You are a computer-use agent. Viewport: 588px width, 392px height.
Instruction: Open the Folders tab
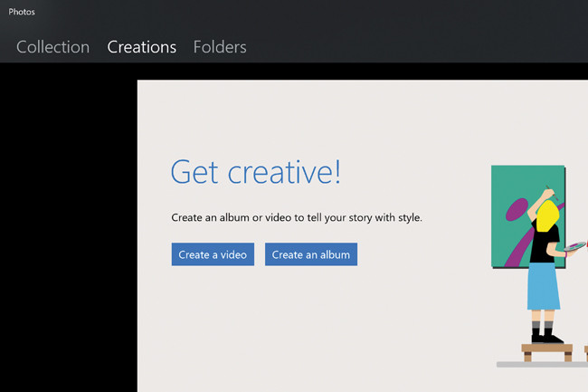(x=220, y=47)
